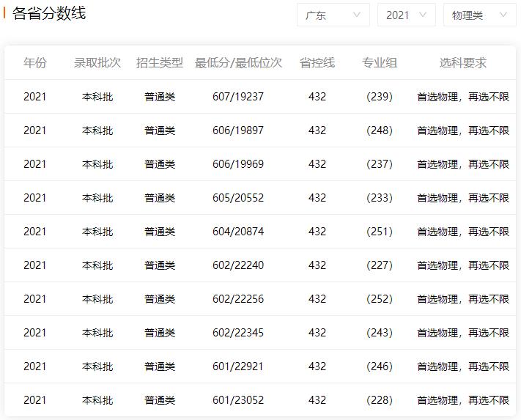Click the 选科要求 column header
Image resolution: width=521 pixels, height=420 pixels.
[462, 63]
